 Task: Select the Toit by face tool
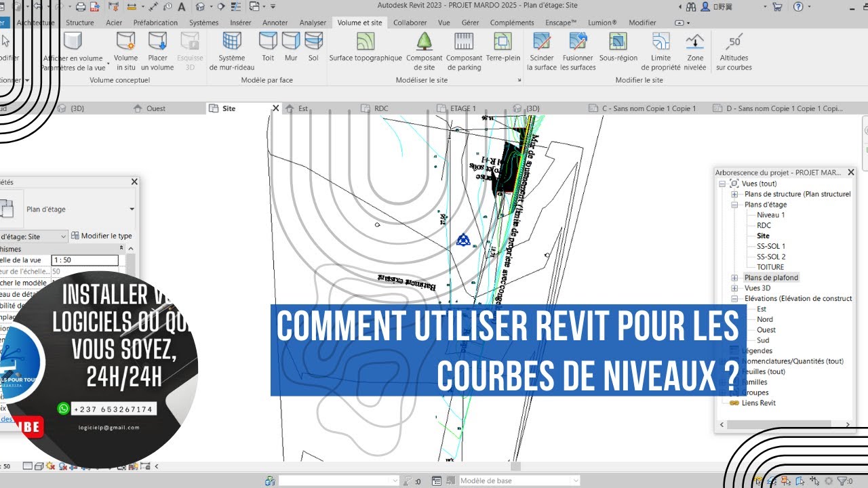pos(268,47)
